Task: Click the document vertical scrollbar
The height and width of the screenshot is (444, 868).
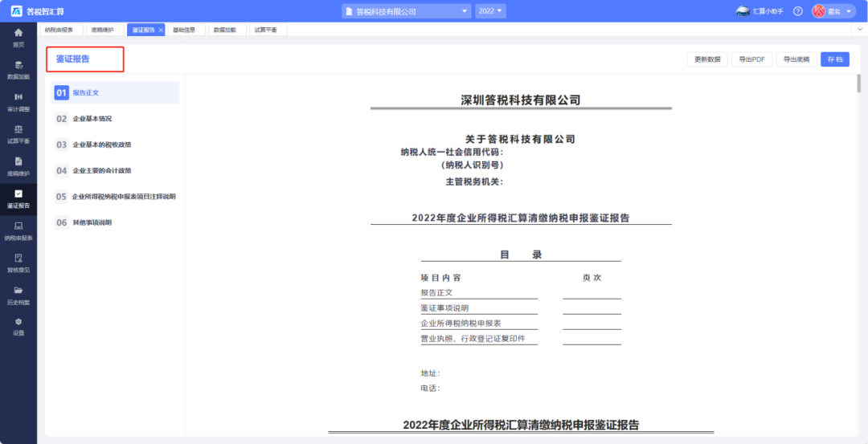Action: [x=858, y=83]
